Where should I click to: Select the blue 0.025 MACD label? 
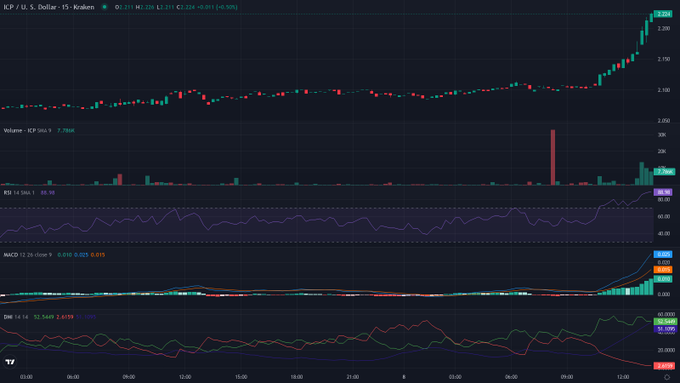coord(663,254)
